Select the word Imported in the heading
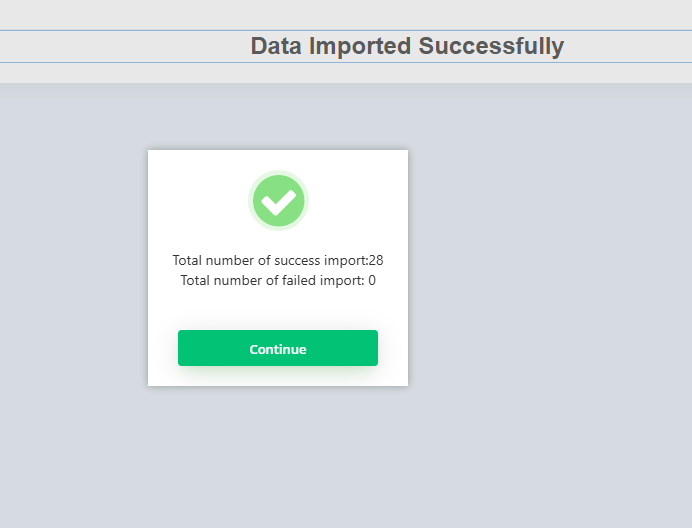This screenshot has width=692, height=528. 360,46
